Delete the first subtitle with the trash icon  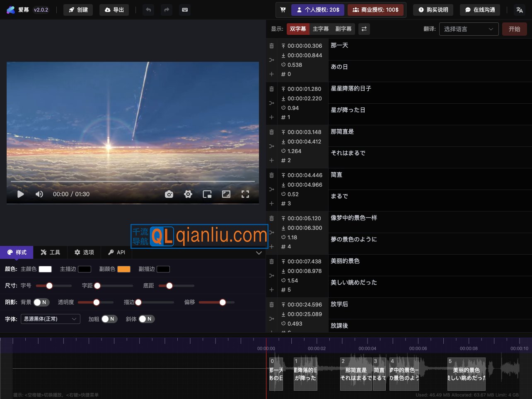pos(271,46)
